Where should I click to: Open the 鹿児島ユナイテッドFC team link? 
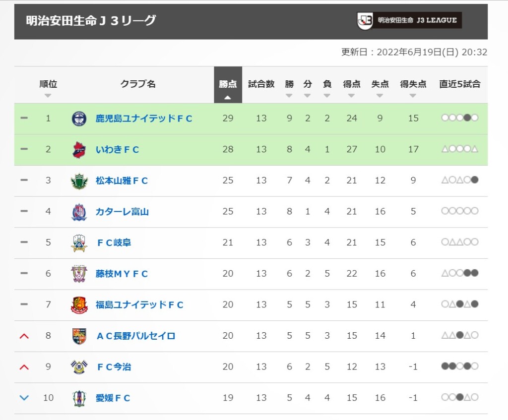coord(144,119)
